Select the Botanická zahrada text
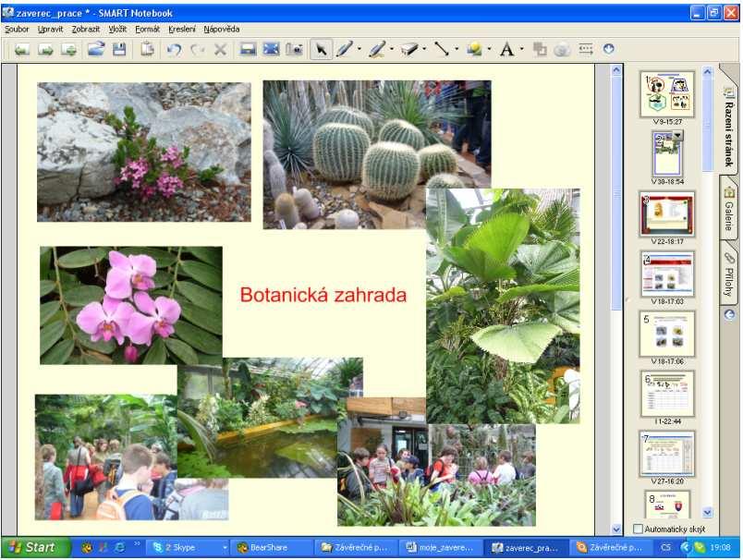The width and height of the screenshot is (743, 560). point(323,295)
